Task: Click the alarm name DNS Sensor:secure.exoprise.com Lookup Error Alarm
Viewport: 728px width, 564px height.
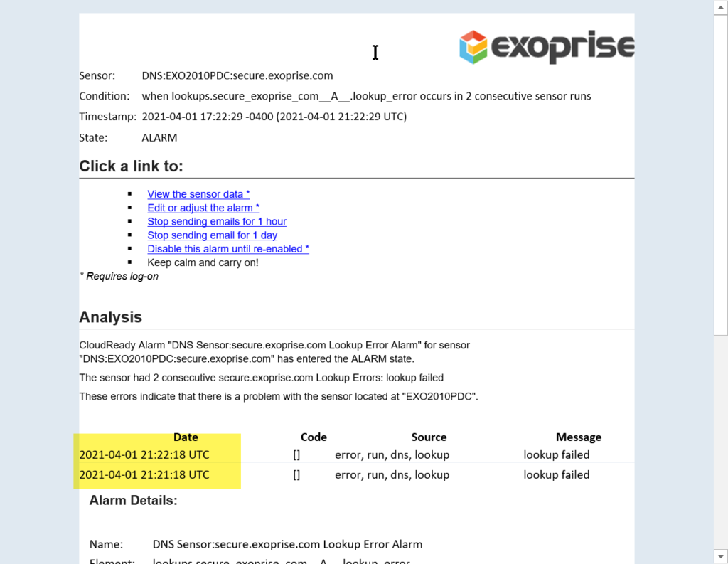Action: [x=287, y=544]
